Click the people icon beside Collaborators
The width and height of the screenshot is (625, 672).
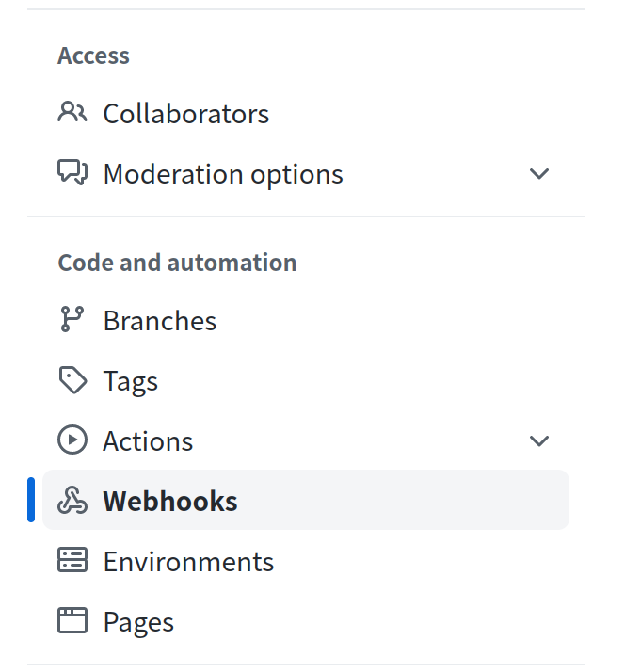point(72,113)
